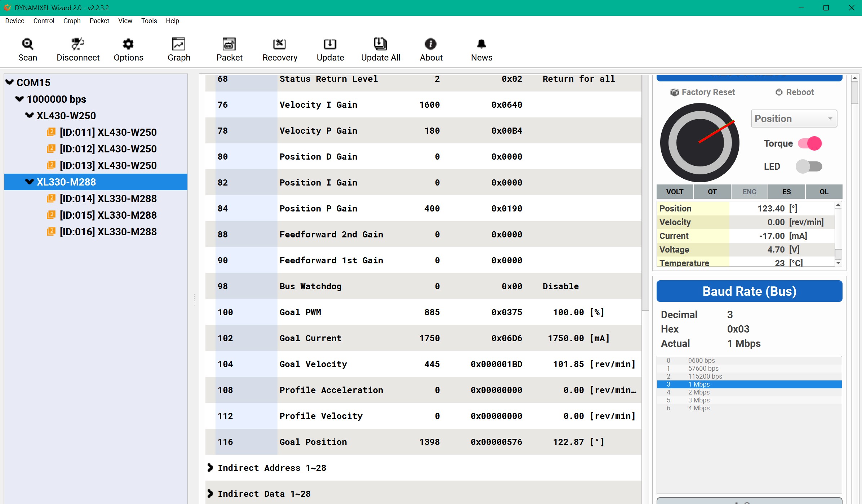The width and height of the screenshot is (862, 504).
Task: Open Options gear icon
Action: tap(128, 44)
